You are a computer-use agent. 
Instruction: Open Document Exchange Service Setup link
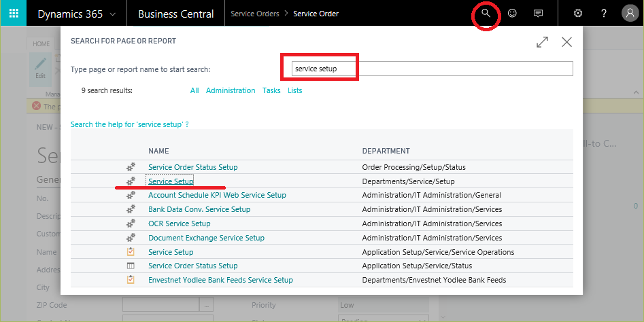click(206, 238)
